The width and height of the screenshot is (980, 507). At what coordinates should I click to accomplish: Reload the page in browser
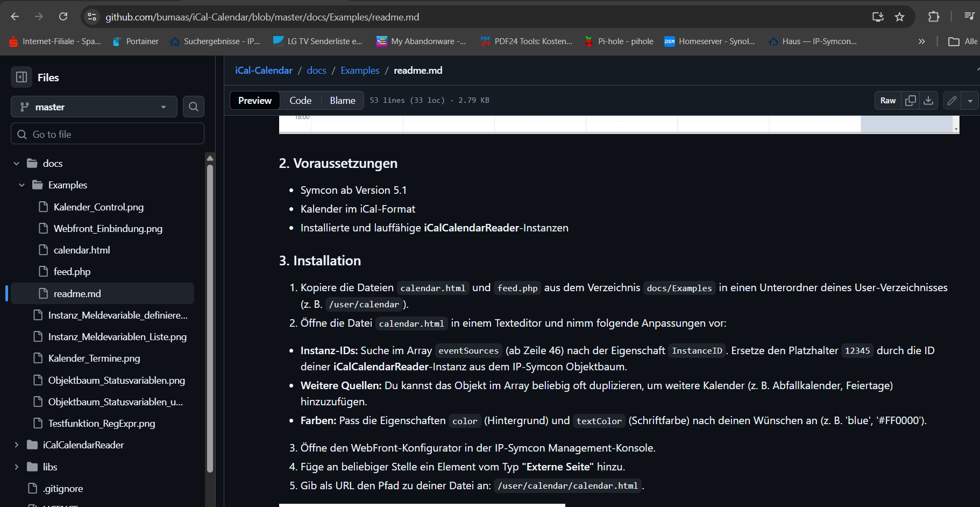(x=63, y=17)
